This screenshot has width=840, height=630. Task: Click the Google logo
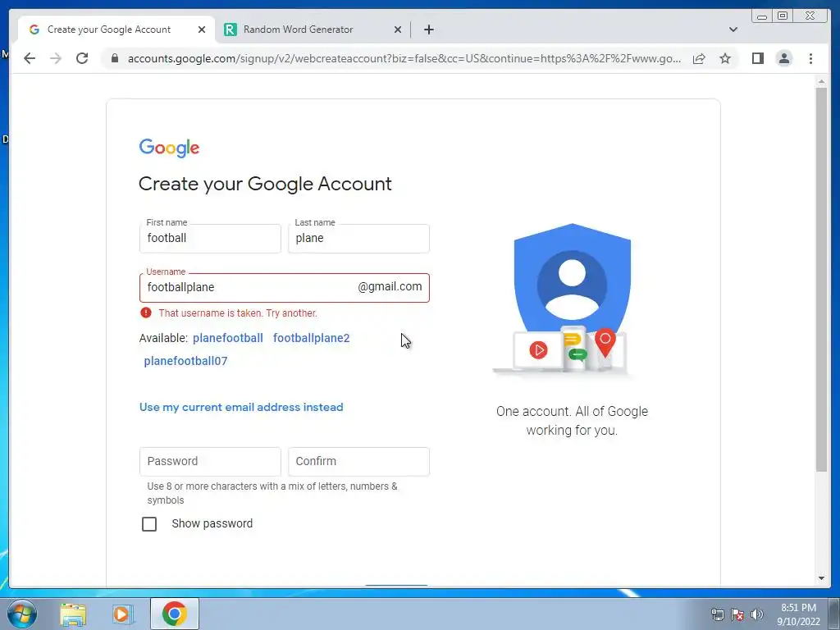pyautogui.click(x=169, y=148)
